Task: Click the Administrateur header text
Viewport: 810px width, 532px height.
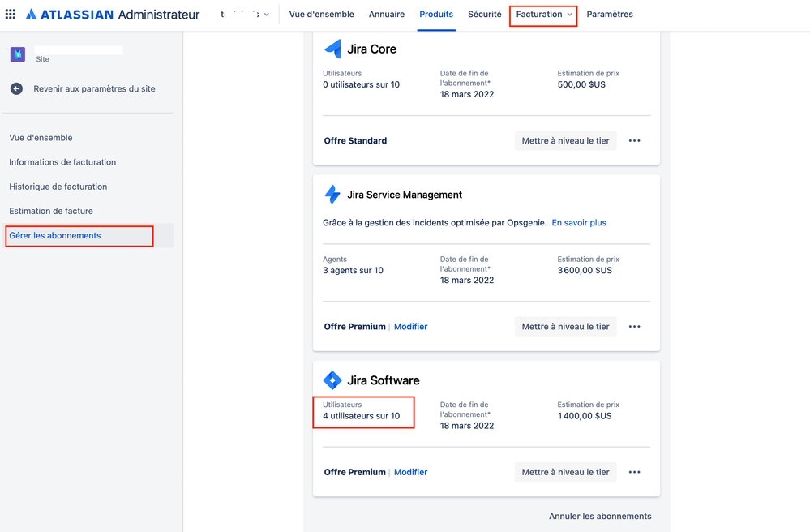Action: click(159, 15)
